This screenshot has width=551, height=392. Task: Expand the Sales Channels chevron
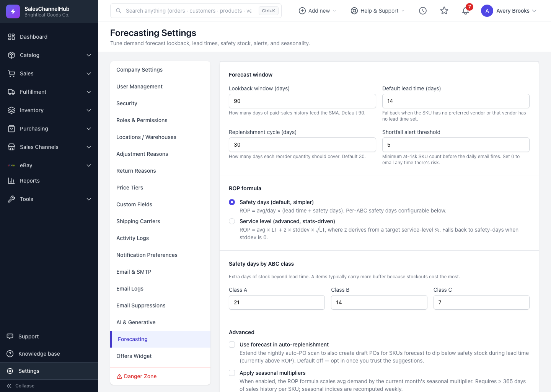coord(89,147)
